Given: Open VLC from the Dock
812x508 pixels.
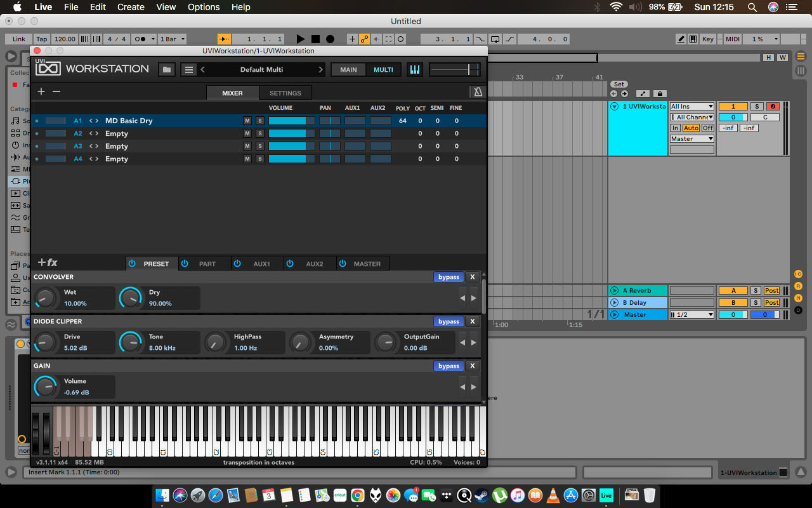Looking at the screenshot, I should click(x=553, y=495).
